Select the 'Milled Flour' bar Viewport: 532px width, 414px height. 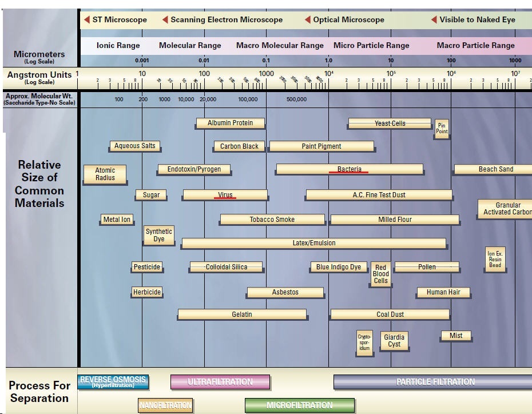point(395,220)
